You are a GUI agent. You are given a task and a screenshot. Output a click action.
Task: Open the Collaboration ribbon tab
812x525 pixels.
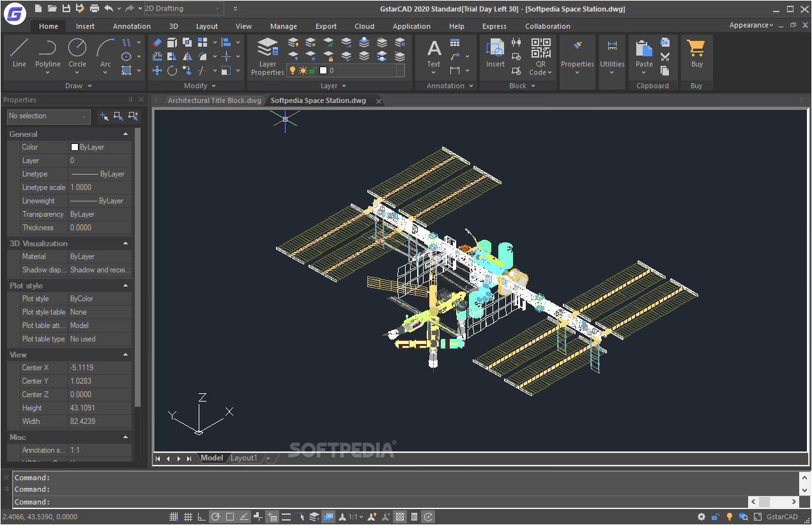(548, 26)
